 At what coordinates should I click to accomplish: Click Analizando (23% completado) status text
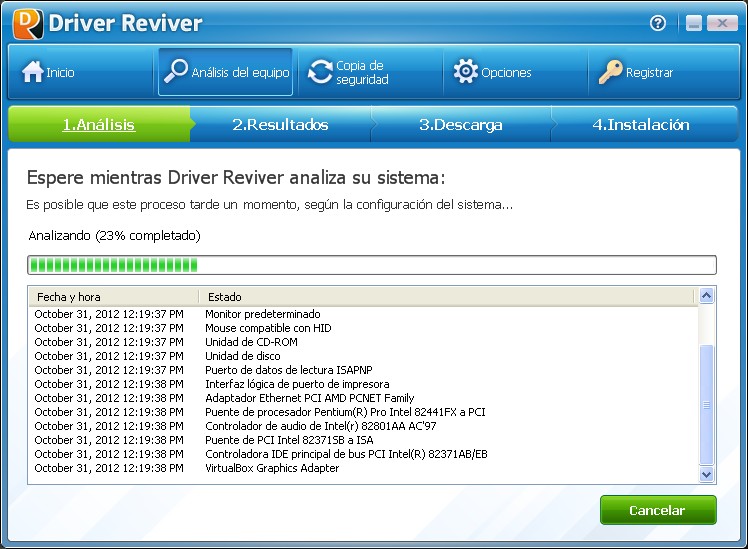click(114, 236)
